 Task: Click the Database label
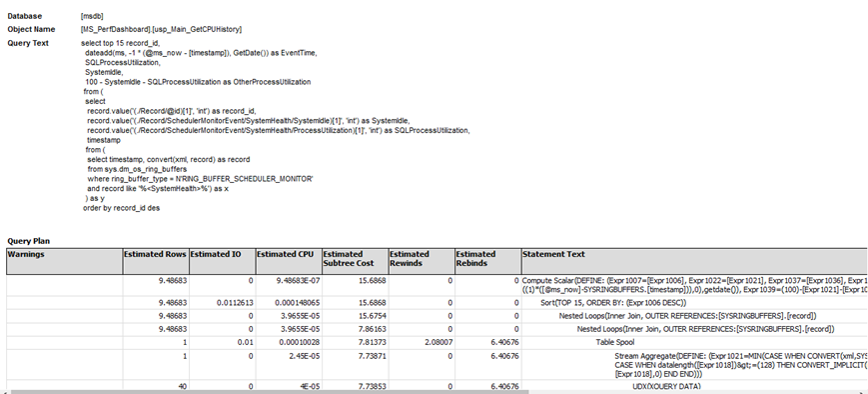tap(24, 17)
